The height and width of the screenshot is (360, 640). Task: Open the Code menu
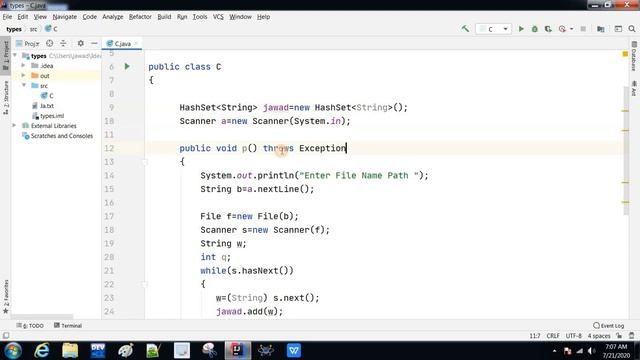[89, 17]
